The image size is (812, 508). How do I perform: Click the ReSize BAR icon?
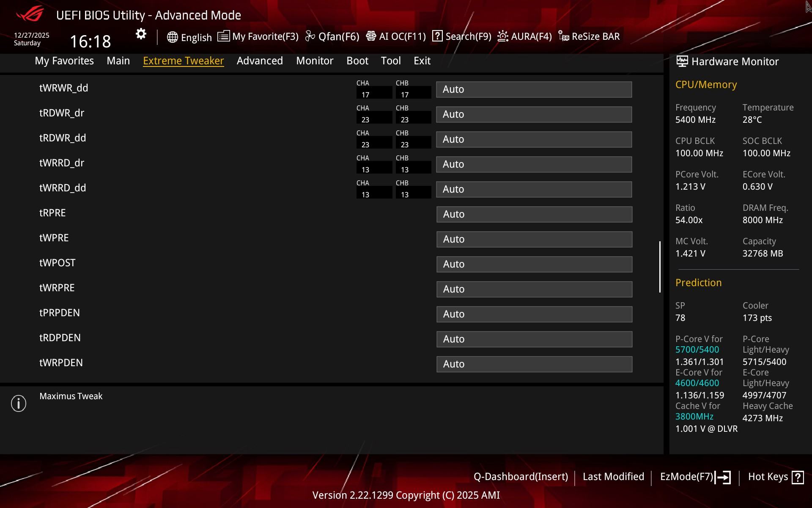[x=563, y=36]
